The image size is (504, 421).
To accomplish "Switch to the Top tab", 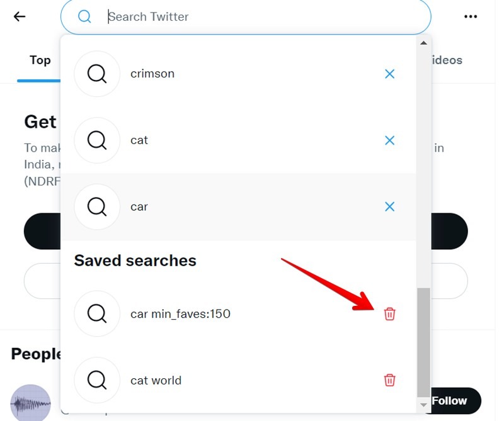I will [x=40, y=60].
